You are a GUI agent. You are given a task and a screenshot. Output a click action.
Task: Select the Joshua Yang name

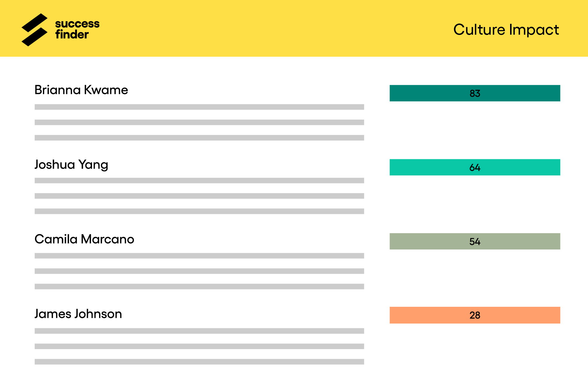[71, 165]
